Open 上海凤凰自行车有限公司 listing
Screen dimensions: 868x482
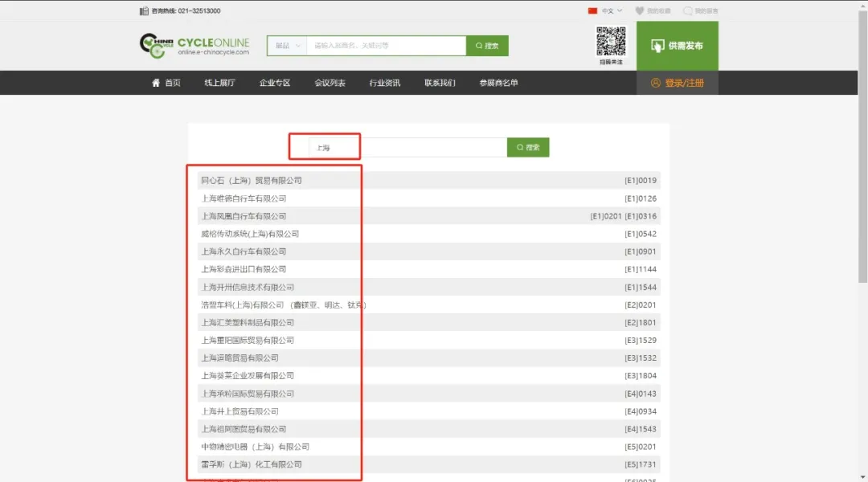click(x=244, y=216)
